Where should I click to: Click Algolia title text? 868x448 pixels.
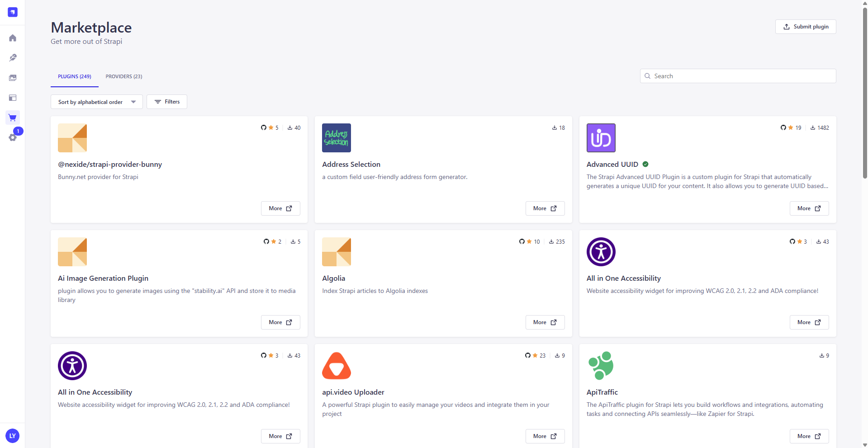coord(333,278)
